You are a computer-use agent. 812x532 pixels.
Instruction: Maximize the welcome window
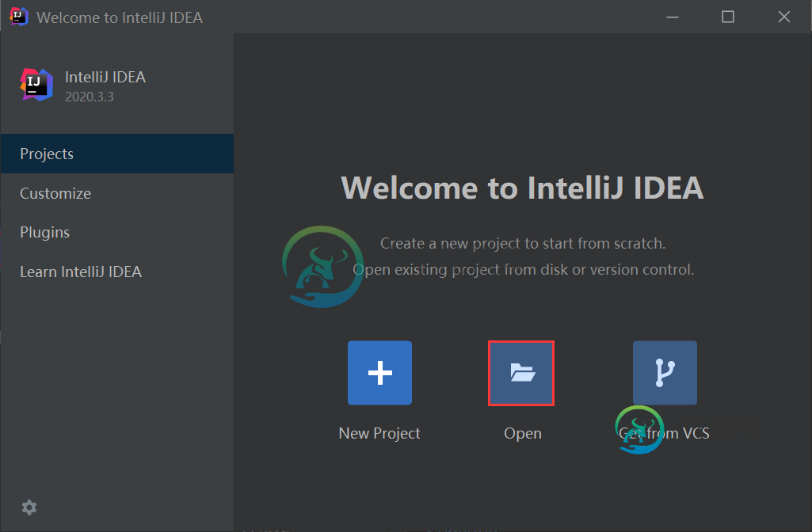[x=727, y=17]
